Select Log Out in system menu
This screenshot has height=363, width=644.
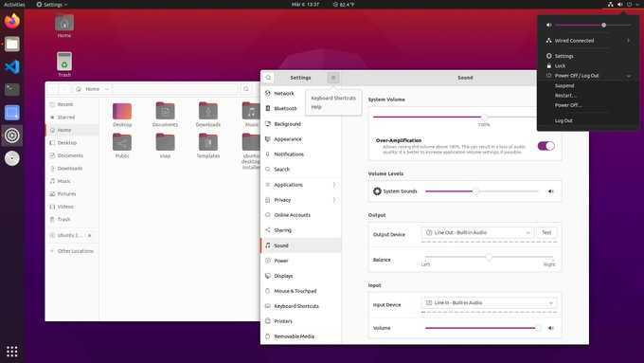(x=563, y=120)
